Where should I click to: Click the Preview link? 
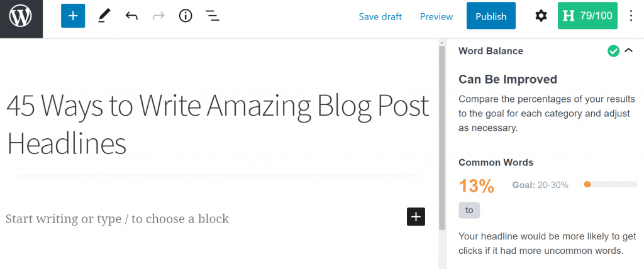tap(436, 17)
